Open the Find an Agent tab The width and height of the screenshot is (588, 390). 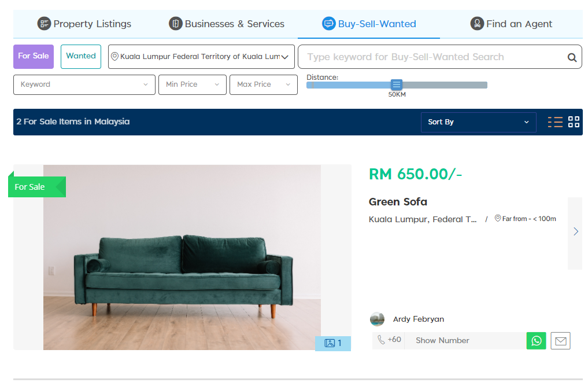tap(511, 24)
